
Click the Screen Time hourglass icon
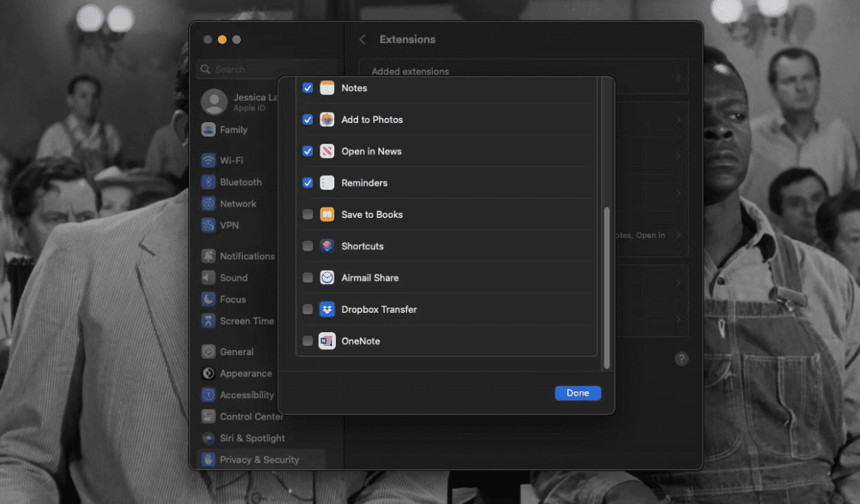208,321
